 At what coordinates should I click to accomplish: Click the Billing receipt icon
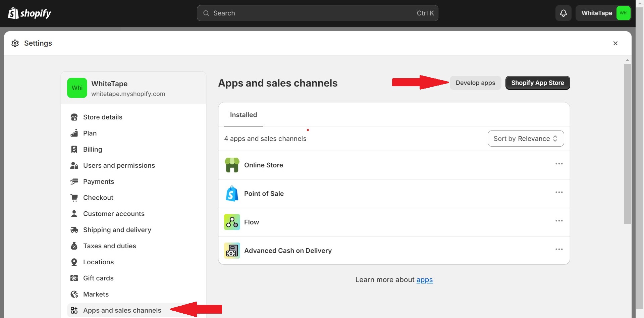click(74, 149)
